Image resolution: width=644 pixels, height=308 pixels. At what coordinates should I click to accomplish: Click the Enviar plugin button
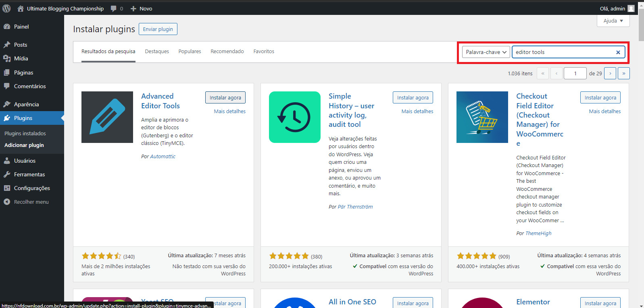pos(158,29)
